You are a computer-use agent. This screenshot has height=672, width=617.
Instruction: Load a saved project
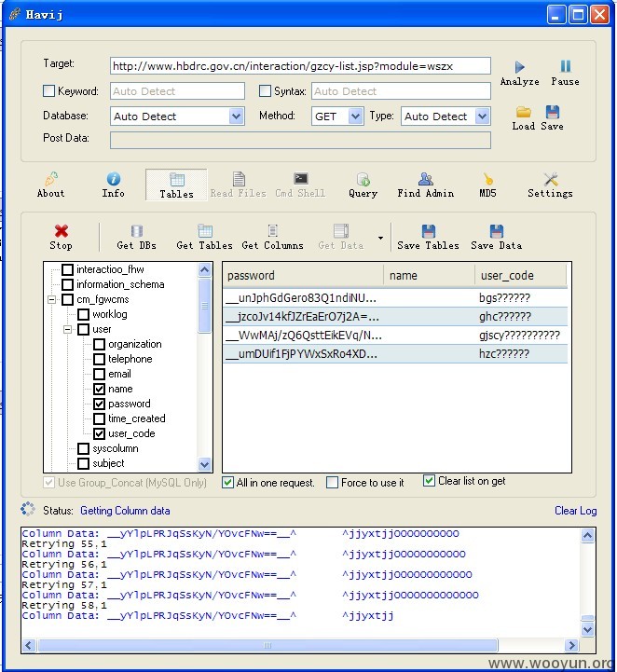523,118
